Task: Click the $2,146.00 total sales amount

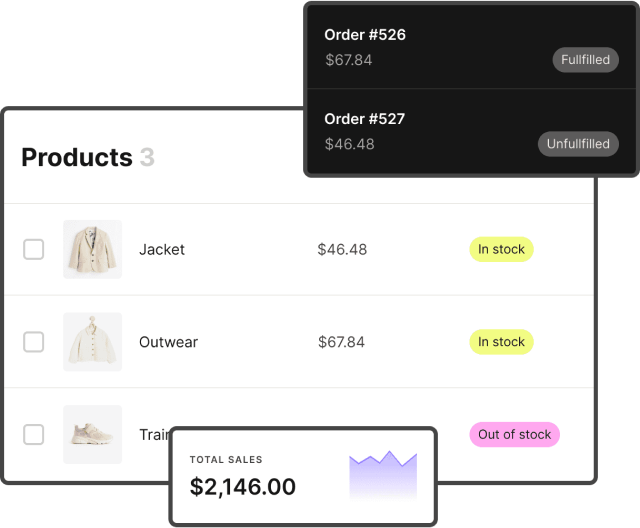Action: [243, 487]
